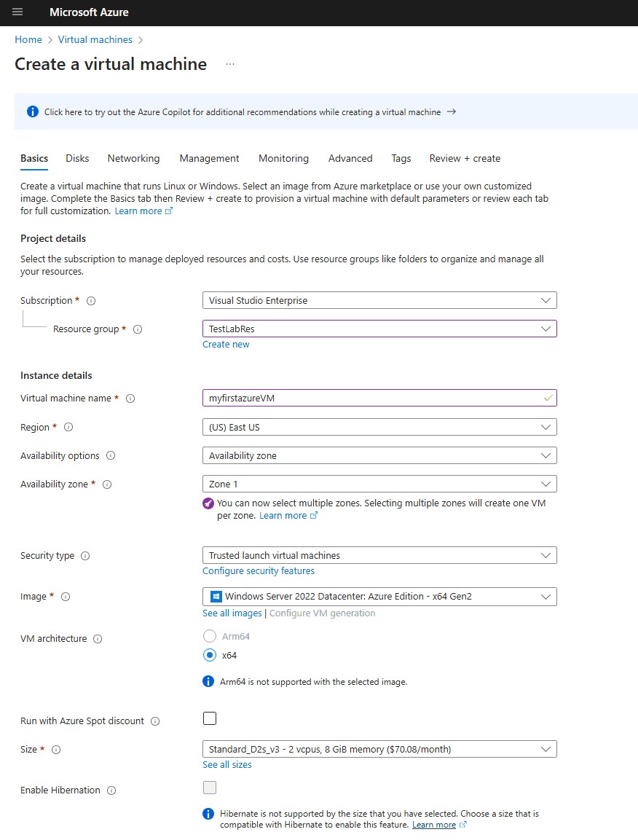This screenshot has height=840, width=638.
Task: Click Learn more about multiple zones
Action: click(288, 516)
